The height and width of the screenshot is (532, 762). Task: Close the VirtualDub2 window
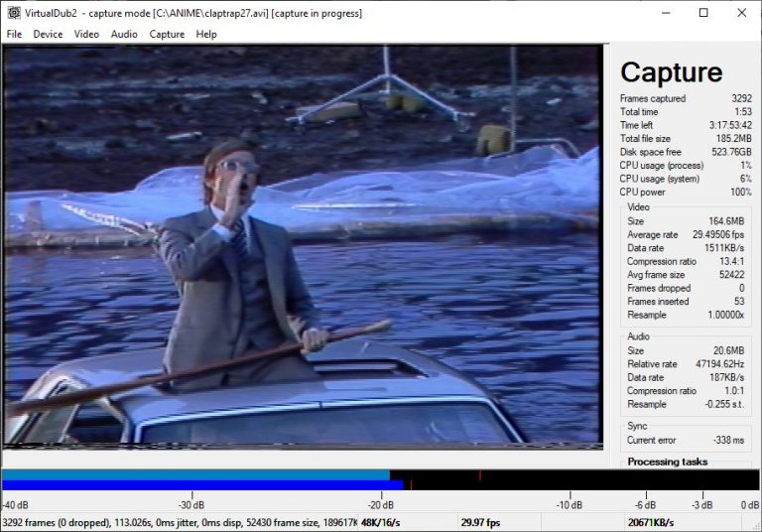[741, 13]
